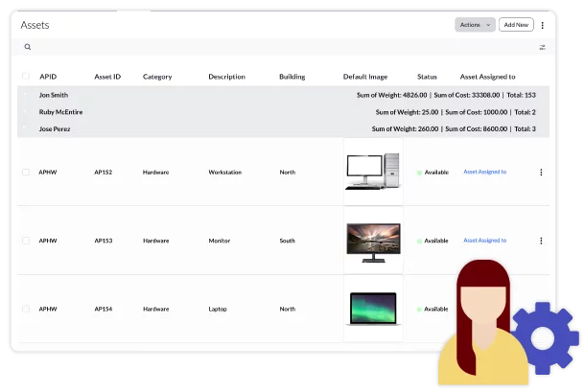Viewport: 585px width, 392px height.
Task: Sort by Asset ID column header
Action: 107,77
